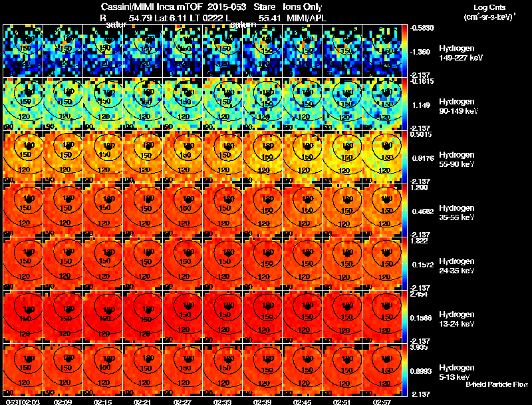Select the "Hydrogen 24-35 keV" row label
Viewport: 532px width, 405px height.
coord(457,266)
